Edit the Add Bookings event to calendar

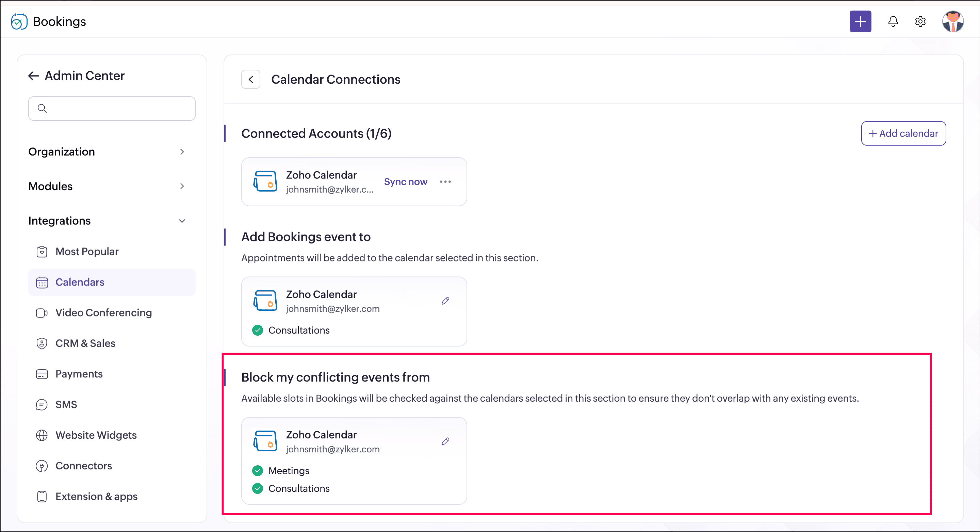click(445, 301)
